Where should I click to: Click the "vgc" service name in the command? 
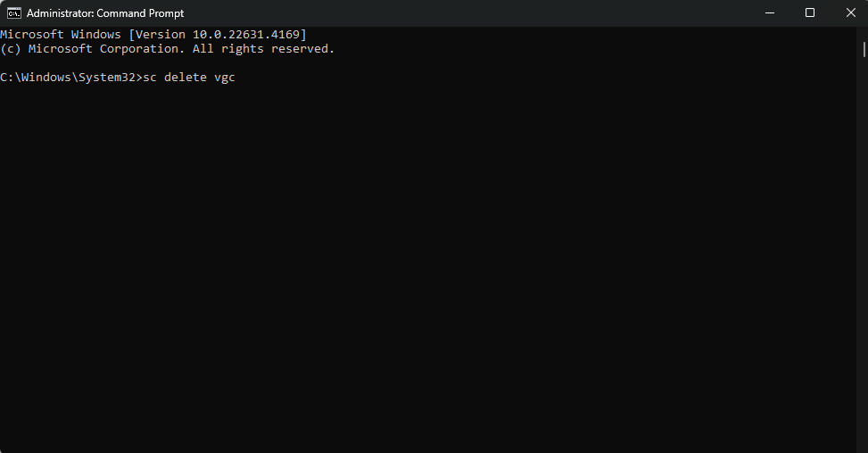point(225,78)
